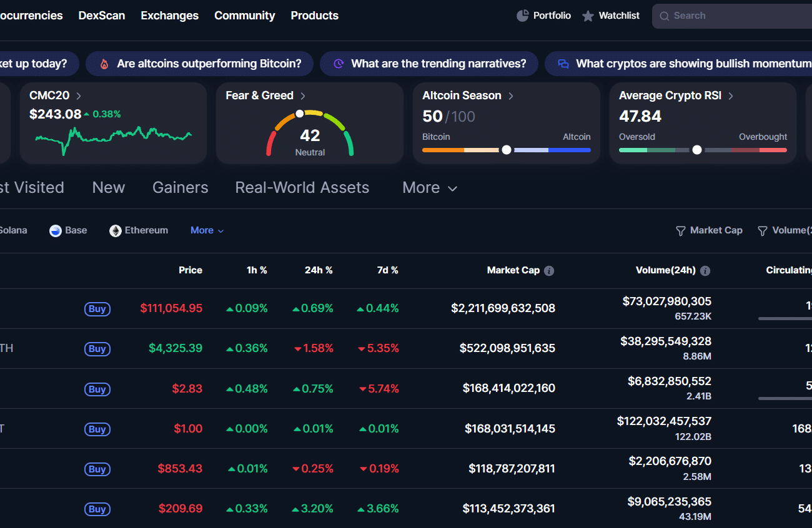The width and height of the screenshot is (812, 528).
Task: Click the $2,211,699,632,508 market cap value
Action: click(503, 308)
